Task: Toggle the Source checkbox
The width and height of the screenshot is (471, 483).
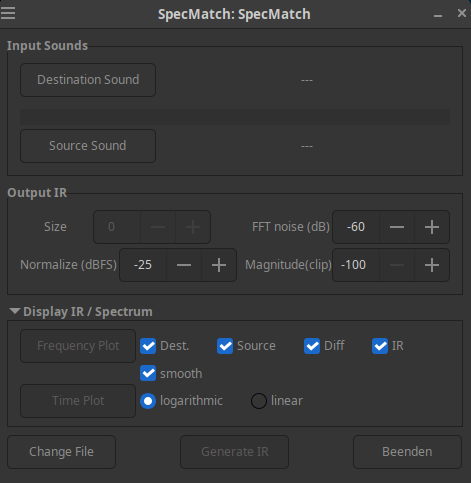Action: point(225,346)
